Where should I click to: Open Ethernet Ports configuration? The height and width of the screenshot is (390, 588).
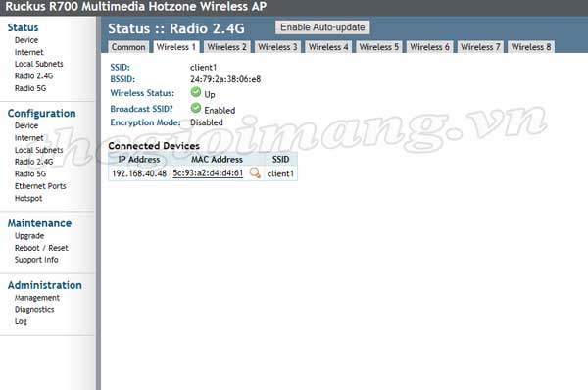(x=40, y=186)
